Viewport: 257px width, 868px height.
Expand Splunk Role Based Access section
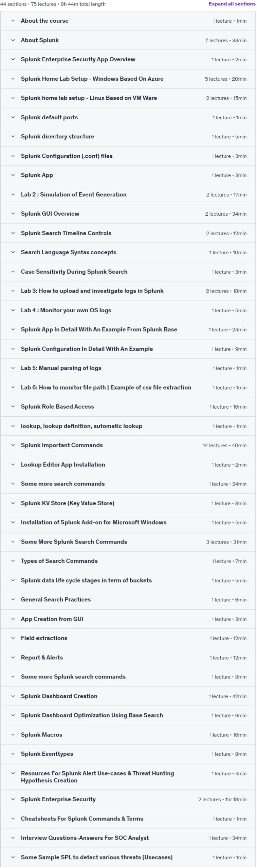click(x=128, y=407)
